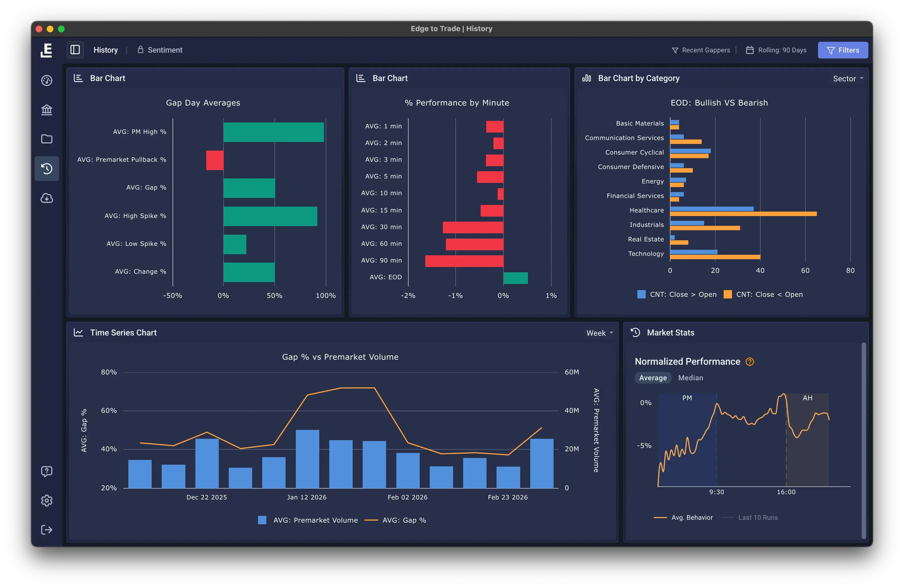Open the Rolling: 90 Days date range selector
Screen dimensions: 904x588
coord(776,50)
